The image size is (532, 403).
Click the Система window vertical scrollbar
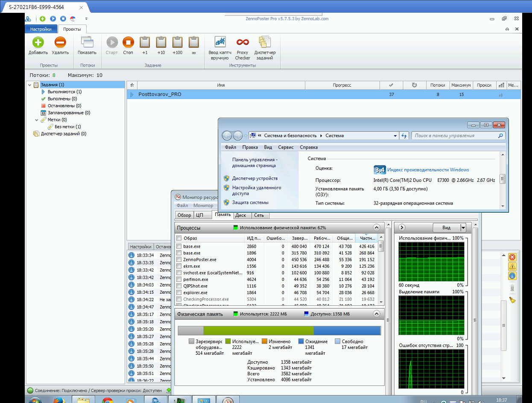503,180
